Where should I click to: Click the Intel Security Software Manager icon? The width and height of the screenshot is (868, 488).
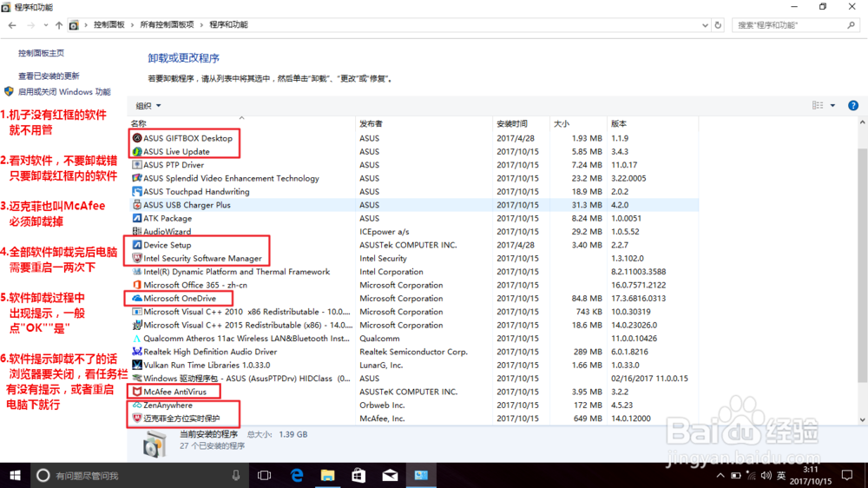coord(137,258)
